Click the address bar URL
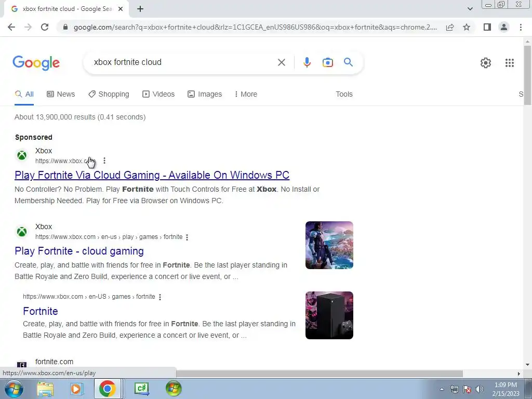The image size is (532, 399). click(x=255, y=27)
